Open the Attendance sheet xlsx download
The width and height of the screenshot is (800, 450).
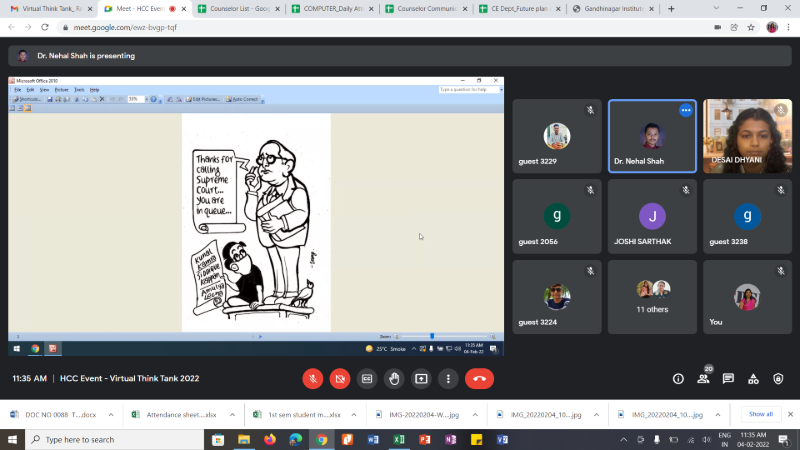coord(181,415)
